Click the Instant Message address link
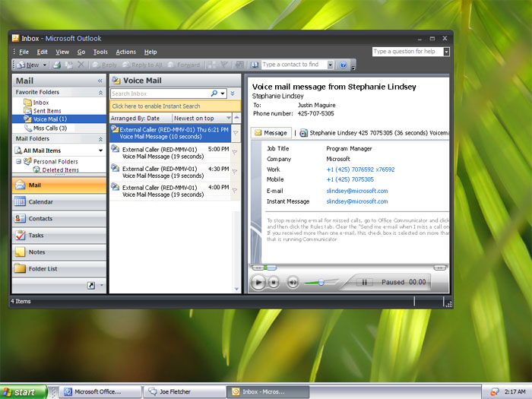532x399 pixels. pyautogui.click(x=357, y=201)
